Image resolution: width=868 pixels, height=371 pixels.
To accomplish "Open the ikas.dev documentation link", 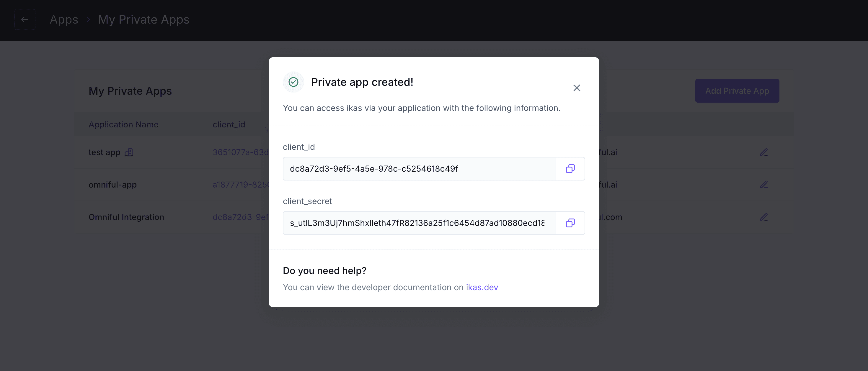I will point(482,287).
